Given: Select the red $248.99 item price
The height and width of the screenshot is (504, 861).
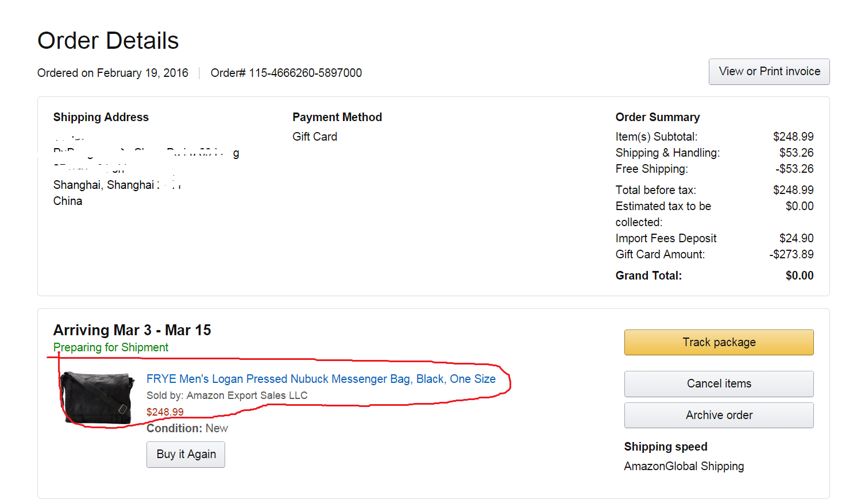Looking at the screenshot, I should (165, 412).
